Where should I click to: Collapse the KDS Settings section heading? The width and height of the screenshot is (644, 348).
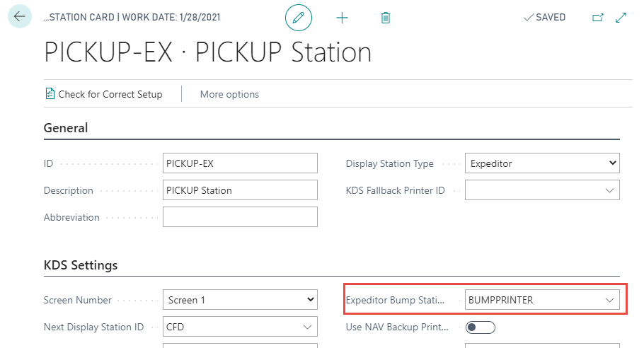(81, 265)
